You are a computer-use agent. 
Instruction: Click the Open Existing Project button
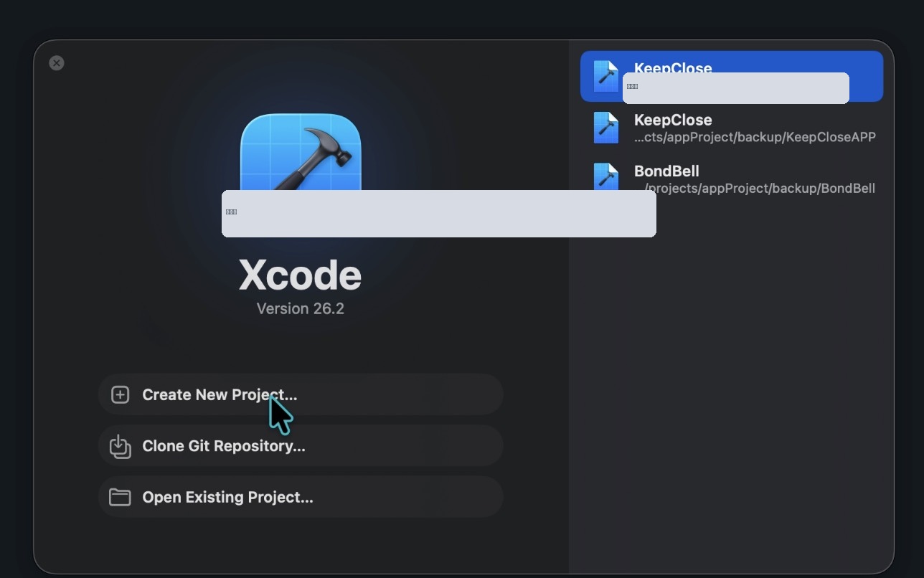pyautogui.click(x=301, y=498)
